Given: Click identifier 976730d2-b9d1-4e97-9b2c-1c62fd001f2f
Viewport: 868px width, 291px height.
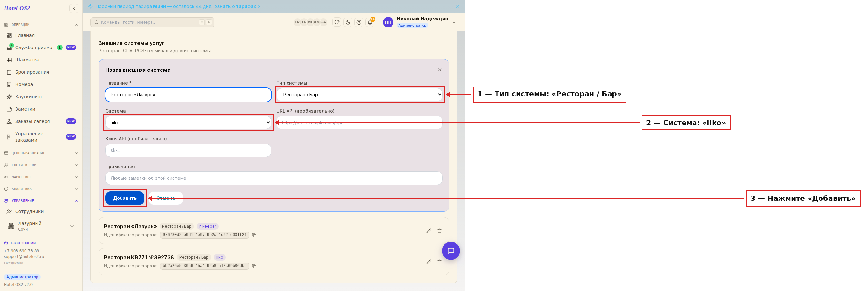Looking at the screenshot, I should pos(204,235).
